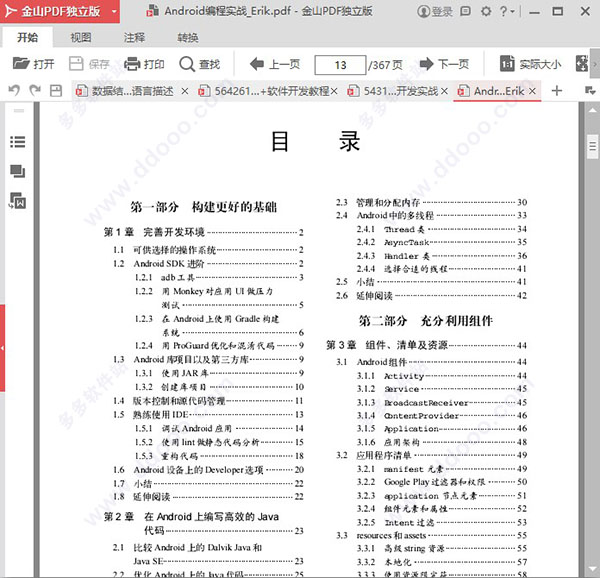Click TOC entry 1.5 熟练使用 IDE
The width and height of the screenshot is (600, 578).
click(208, 414)
